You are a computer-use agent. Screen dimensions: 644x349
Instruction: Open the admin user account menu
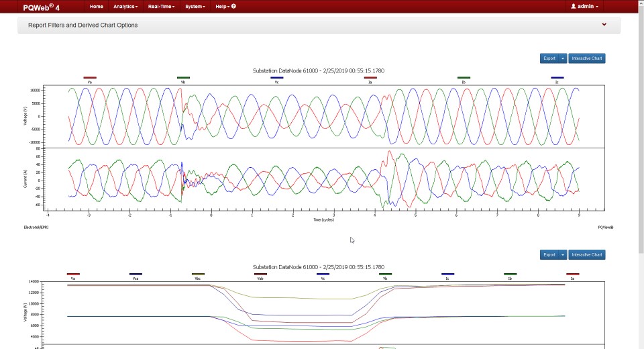tap(584, 7)
